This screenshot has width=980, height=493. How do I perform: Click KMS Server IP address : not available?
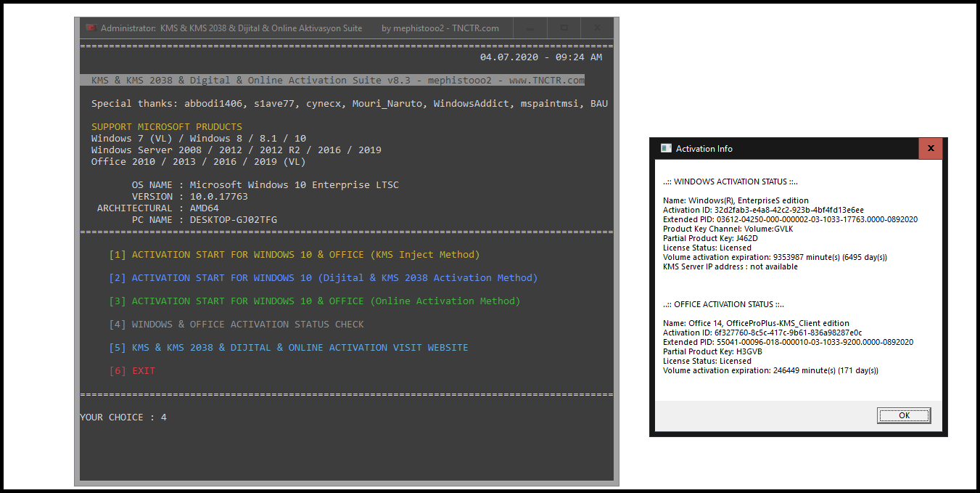730,266
